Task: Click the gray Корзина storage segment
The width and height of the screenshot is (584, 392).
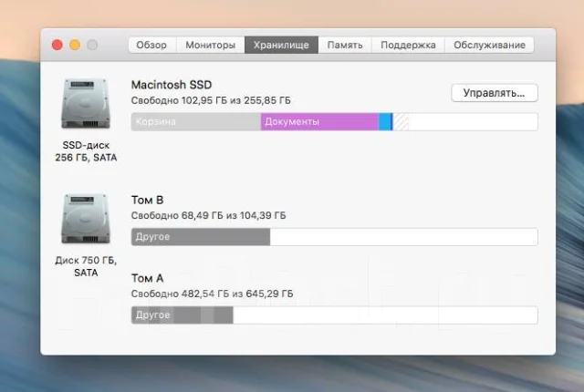Action: click(196, 121)
